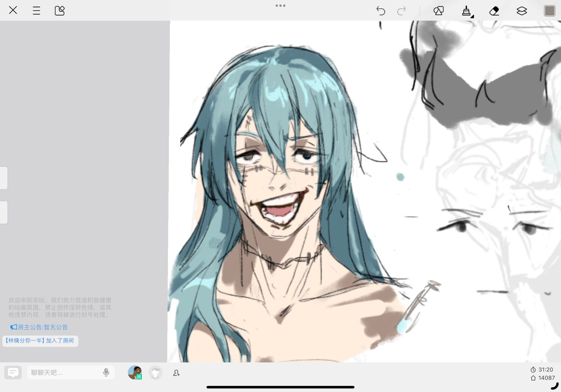Click the room announcement link
Viewport: 561px width, 392px height.
[x=39, y=327]
